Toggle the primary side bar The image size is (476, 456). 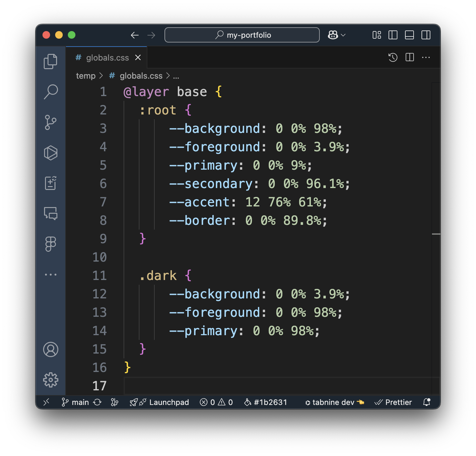[x=393, y=35]
